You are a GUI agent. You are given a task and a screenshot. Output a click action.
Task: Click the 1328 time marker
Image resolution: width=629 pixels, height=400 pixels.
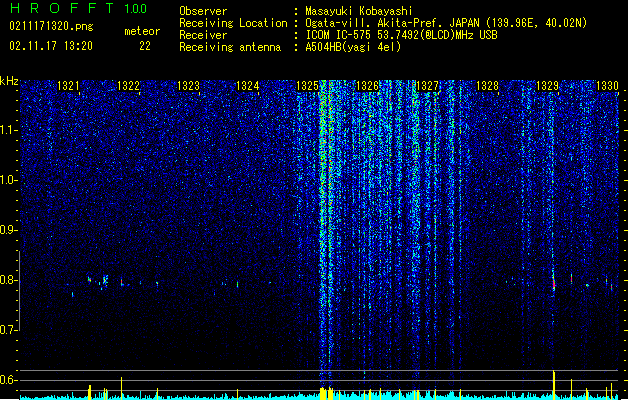[x=487, y=86]
